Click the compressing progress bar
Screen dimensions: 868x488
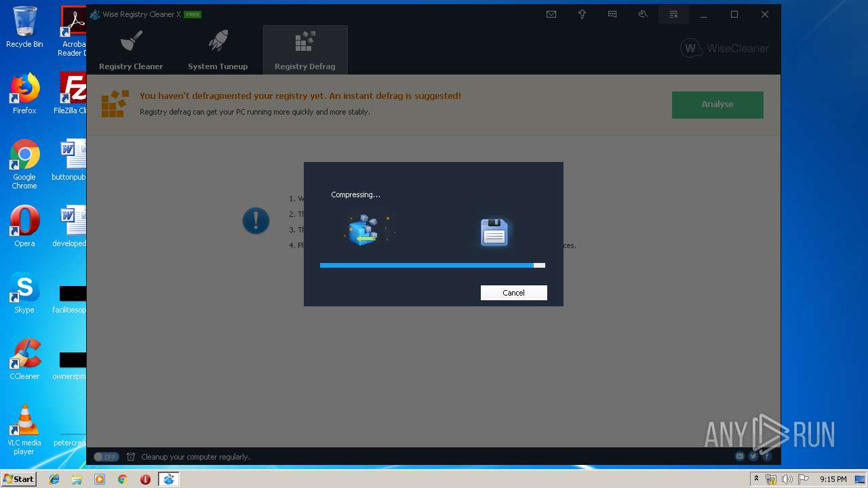(433, 266)
